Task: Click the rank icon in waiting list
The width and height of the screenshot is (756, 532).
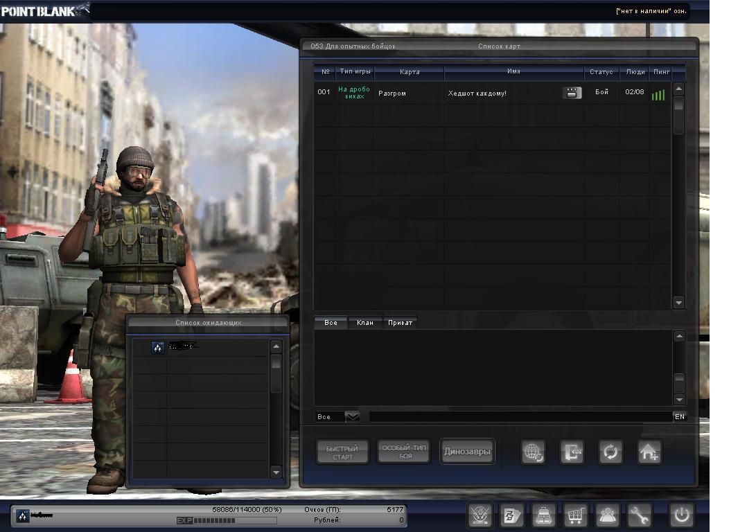Action: click(158, 347)
